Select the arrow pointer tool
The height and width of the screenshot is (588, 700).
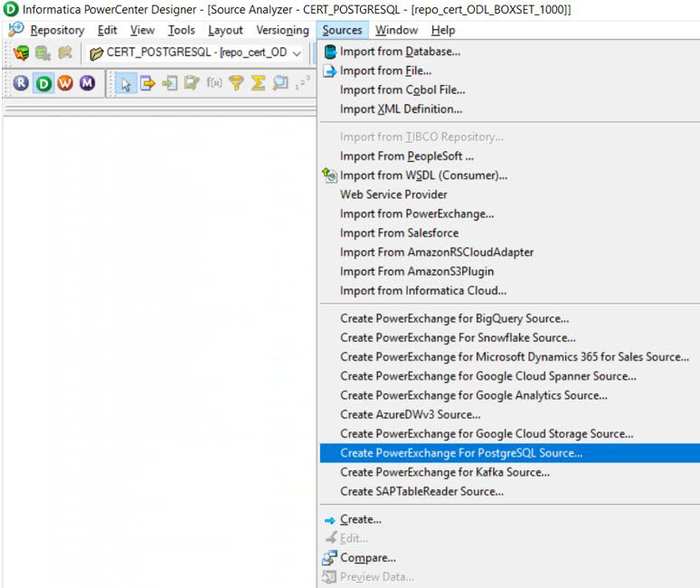coord(127,83)
